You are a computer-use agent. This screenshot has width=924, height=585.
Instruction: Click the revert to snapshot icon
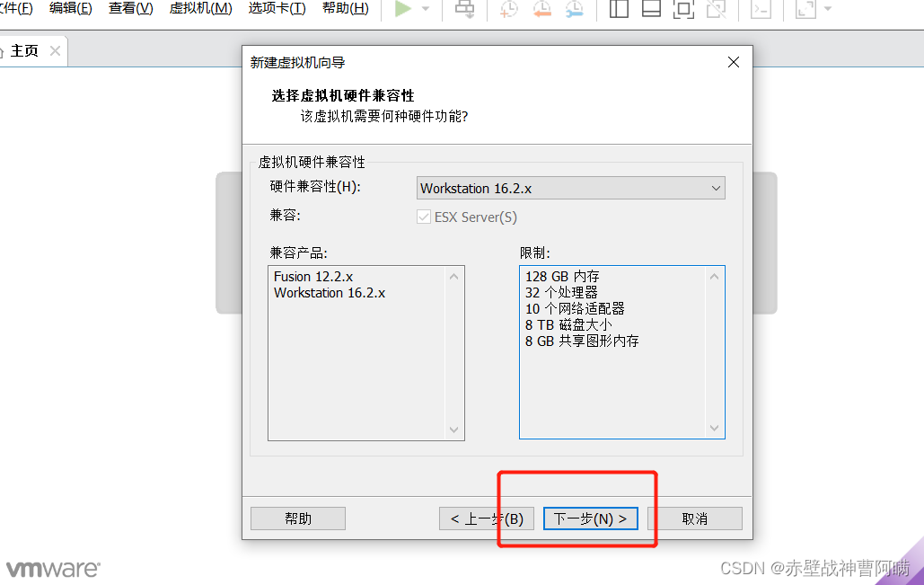coord(541,9)
